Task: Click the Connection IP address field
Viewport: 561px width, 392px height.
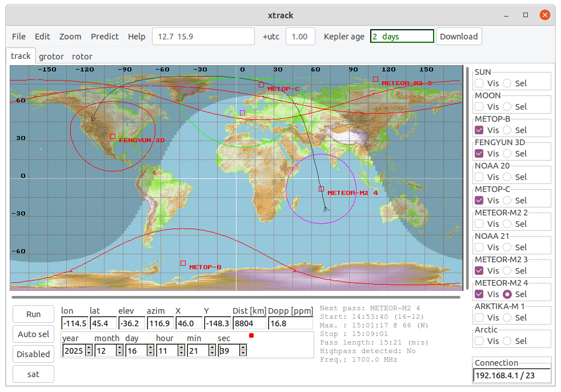Action: point(511,375)
